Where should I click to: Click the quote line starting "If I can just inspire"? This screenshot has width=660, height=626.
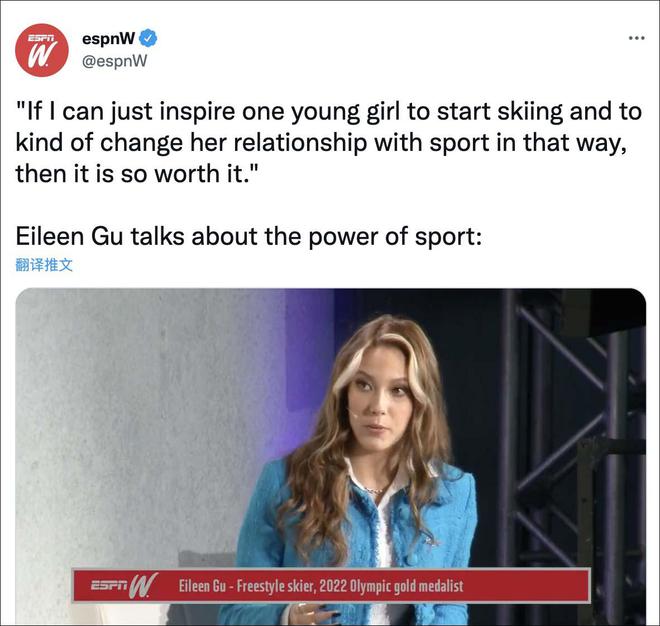(329, 112)
